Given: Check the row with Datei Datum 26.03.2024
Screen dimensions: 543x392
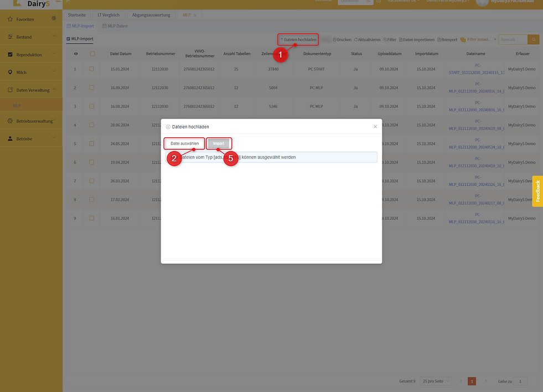Looking at the screenshot, I should (92, 181).
